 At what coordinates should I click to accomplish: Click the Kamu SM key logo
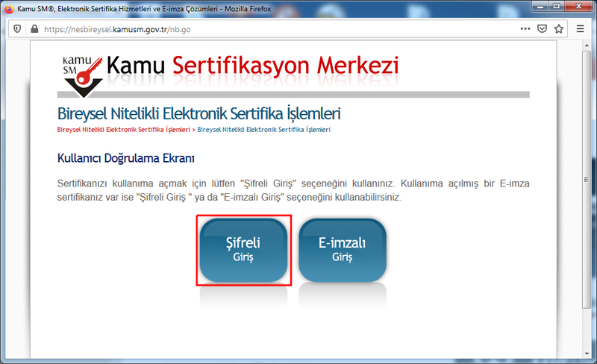(80, 72)
